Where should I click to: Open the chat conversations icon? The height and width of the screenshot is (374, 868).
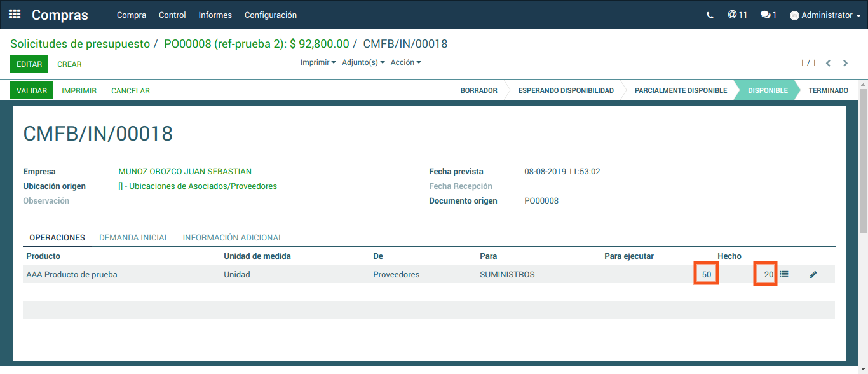tap(768, 15)
